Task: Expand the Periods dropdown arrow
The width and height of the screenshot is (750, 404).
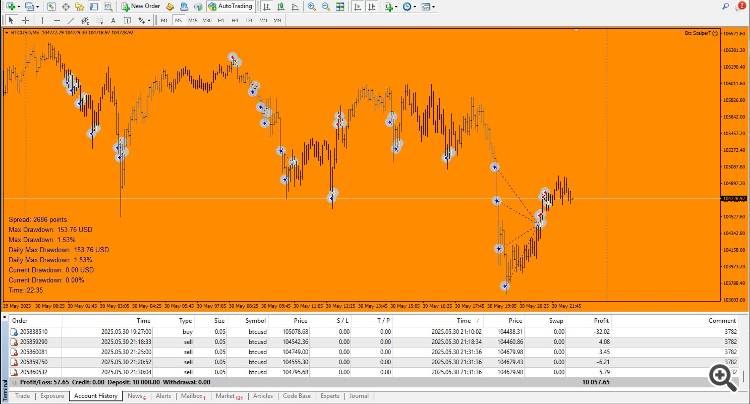Action: click(x=415, y=7)
